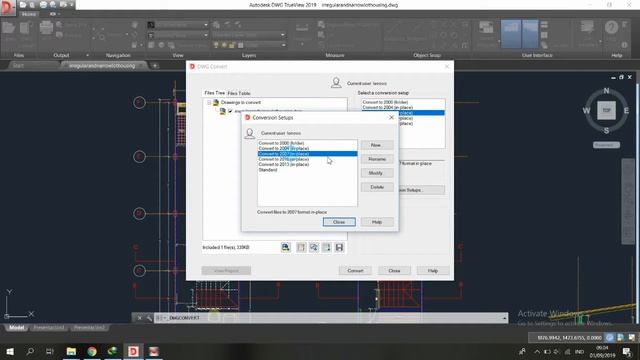Click the command line close X icon
The image size is (640, 360).
(140, 318)
